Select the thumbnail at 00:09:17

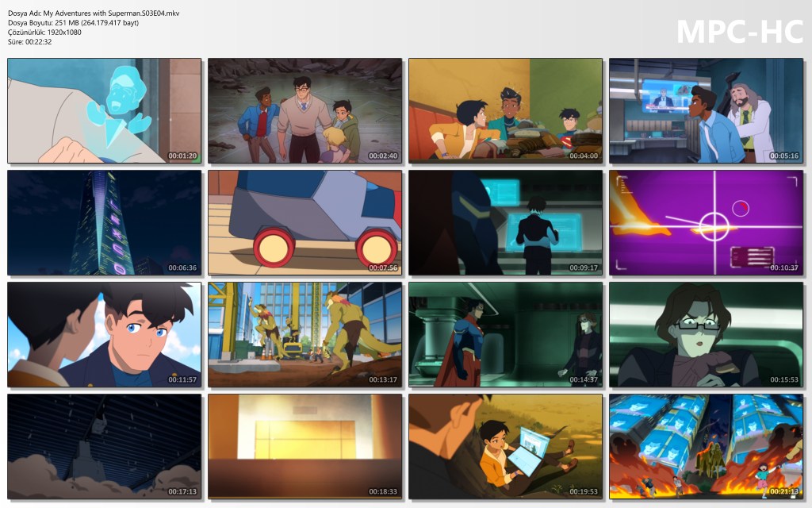(x=505, y=223)
